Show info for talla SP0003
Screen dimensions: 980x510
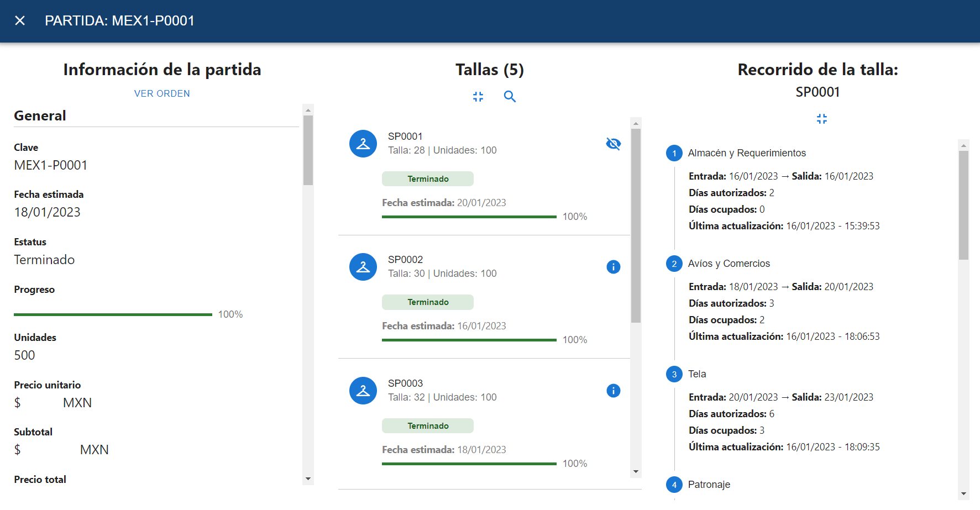[613, 391]
